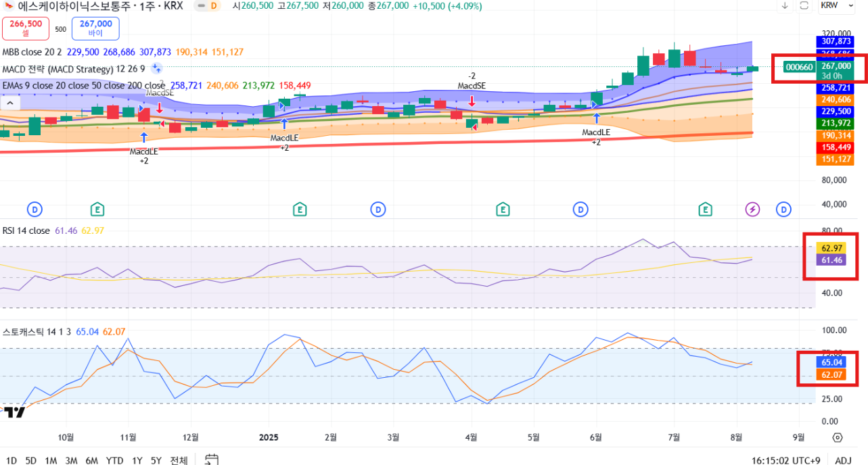Image resolution: width=868 pixels, height=465 pixels.
Task: Click the 266,500 sell button
Action: (26, 28)
